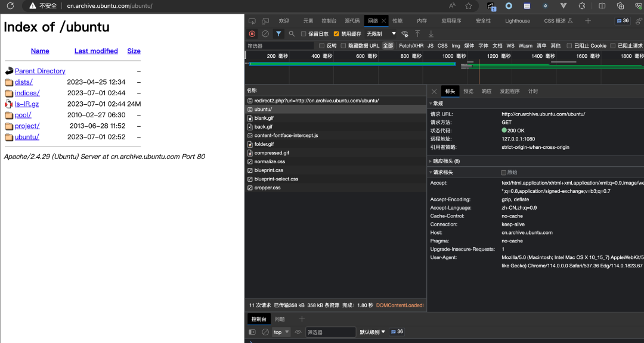Open network search with magnifier icon
Image resolution: width=644 pixels, height=343 pixels.
click(292, 33)
